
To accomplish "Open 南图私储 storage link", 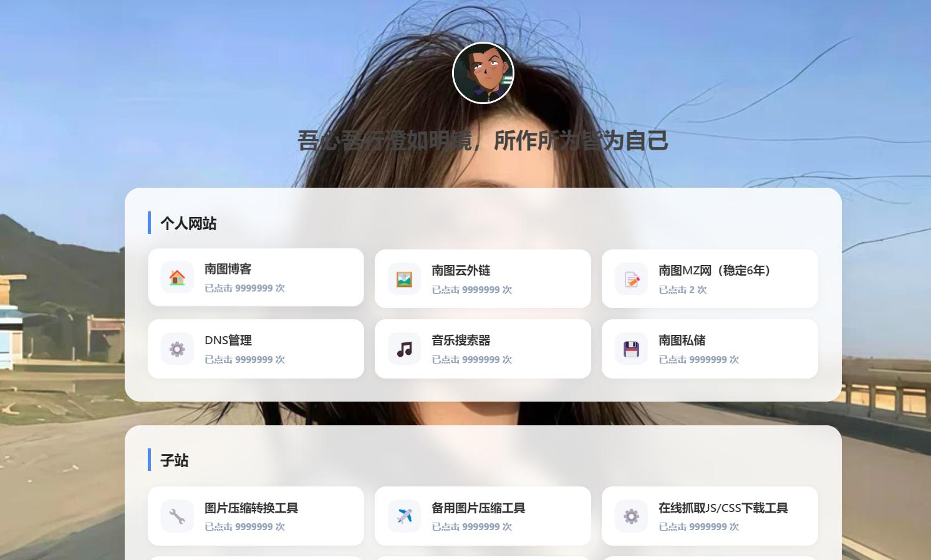I will [x=710, y=349].
